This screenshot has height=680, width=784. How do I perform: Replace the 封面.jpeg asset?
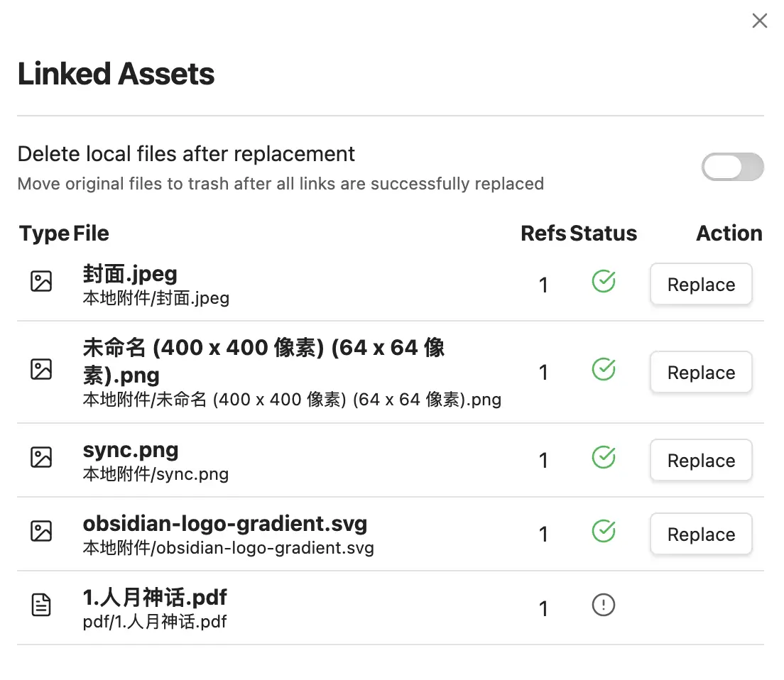[700, 285]
